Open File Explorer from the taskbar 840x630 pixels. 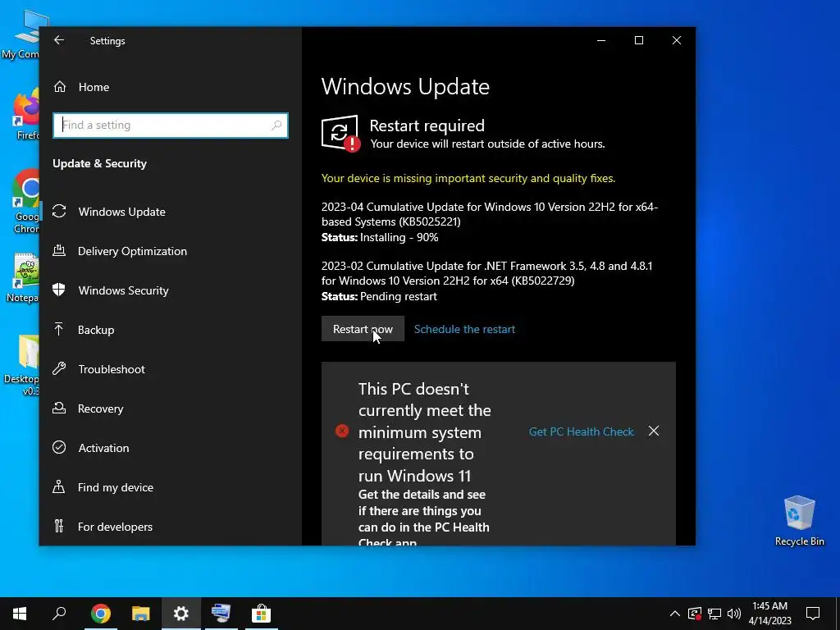point(141,614)
